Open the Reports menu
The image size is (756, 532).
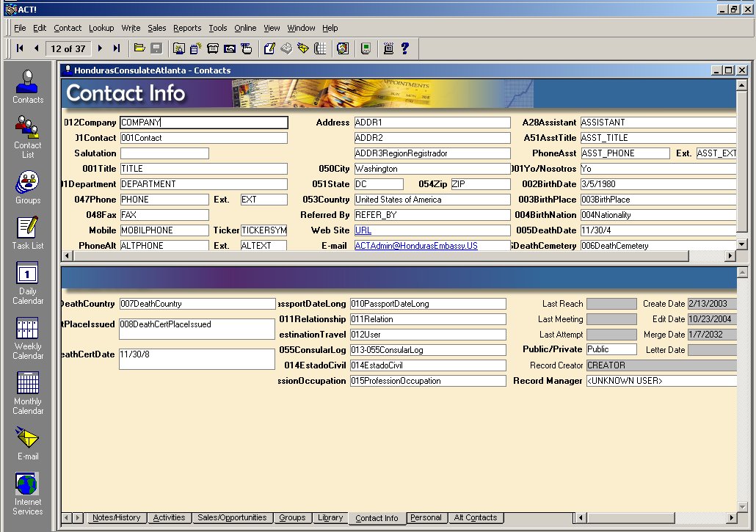click(x=187, y=28)
